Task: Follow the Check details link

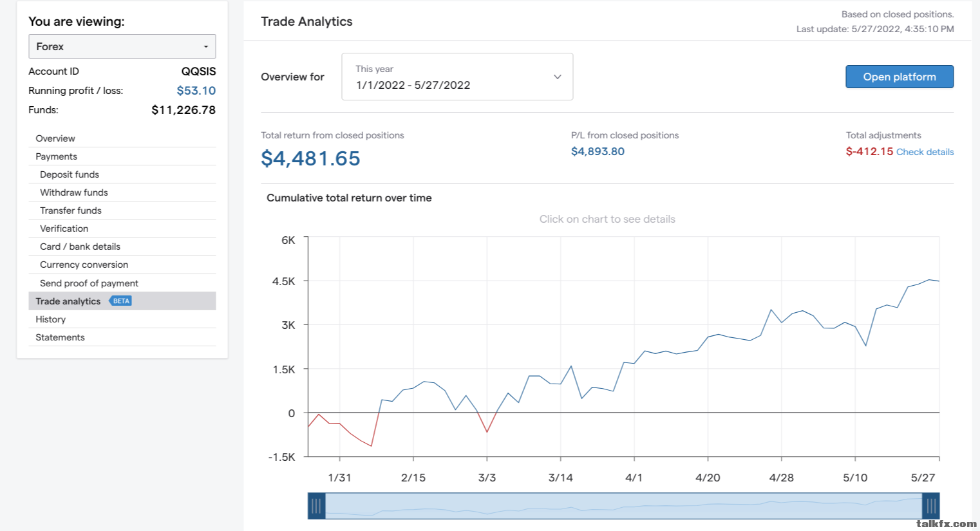Action: [x=925, y=152]
